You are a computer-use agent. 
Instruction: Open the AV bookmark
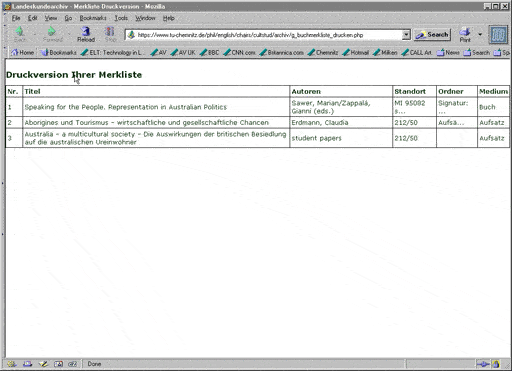(158, 53)
